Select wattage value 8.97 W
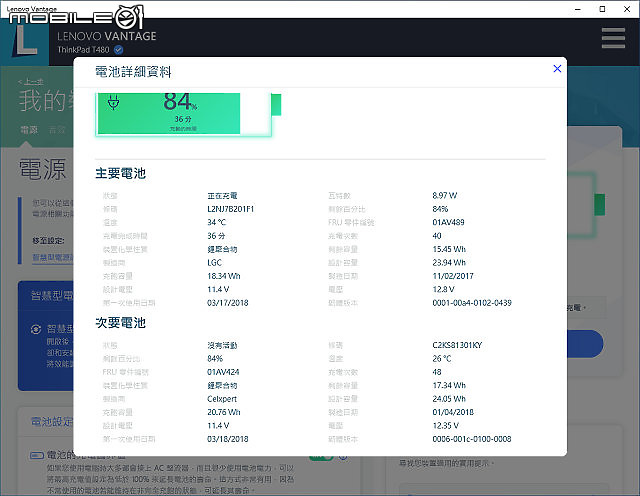 click(444, 196)
